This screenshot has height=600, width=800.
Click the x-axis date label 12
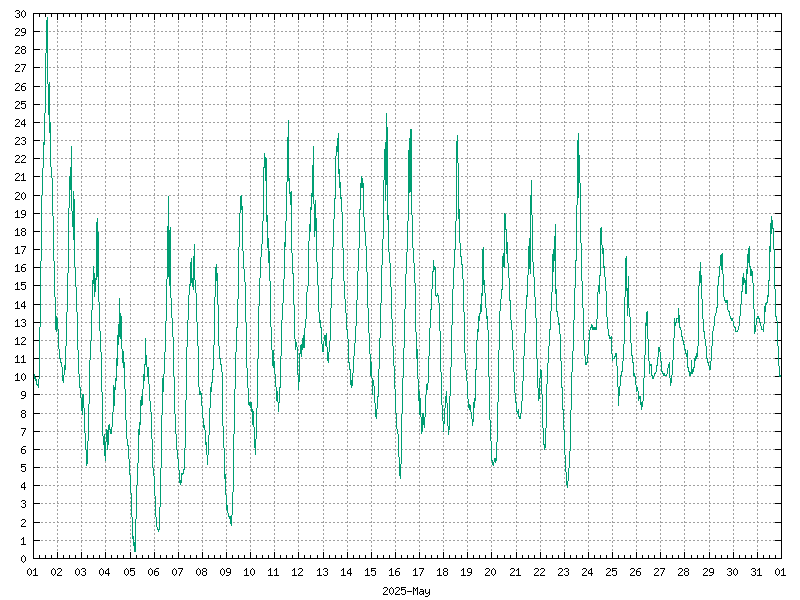click(298, 572)
